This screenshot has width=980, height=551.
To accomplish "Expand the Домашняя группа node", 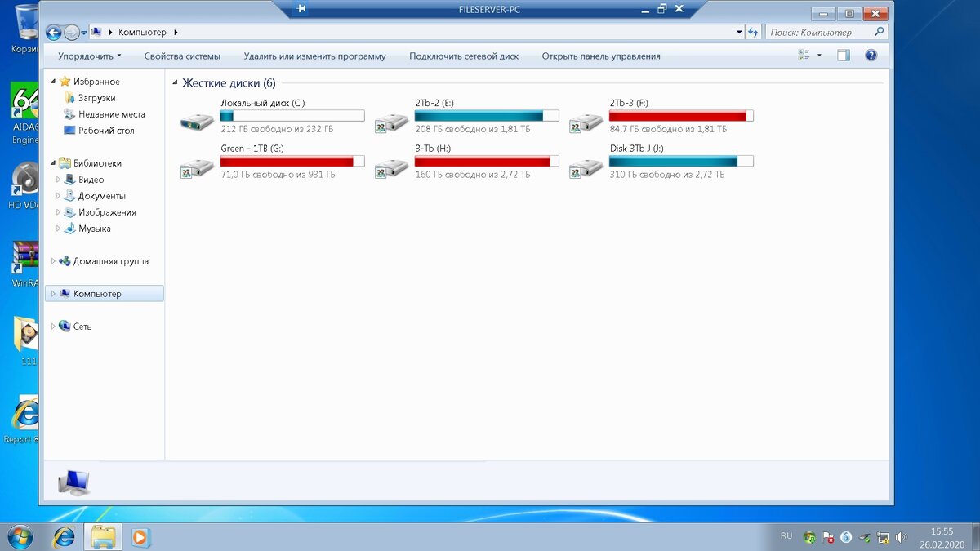I will tap(54, 261).
